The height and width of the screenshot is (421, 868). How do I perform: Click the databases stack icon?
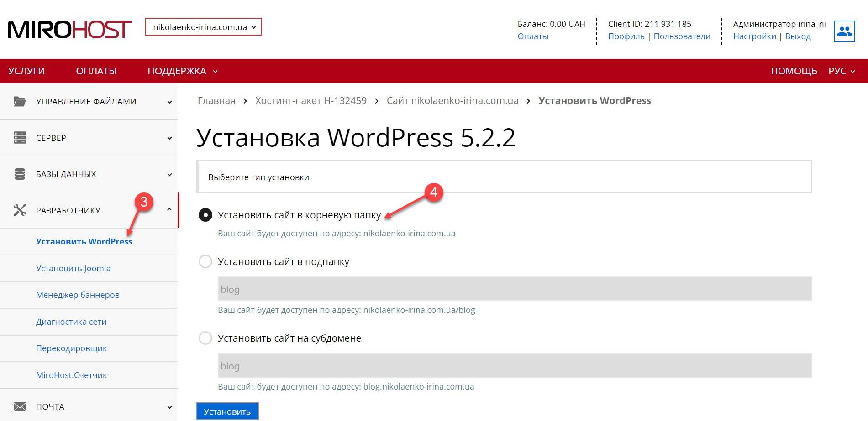20,174
